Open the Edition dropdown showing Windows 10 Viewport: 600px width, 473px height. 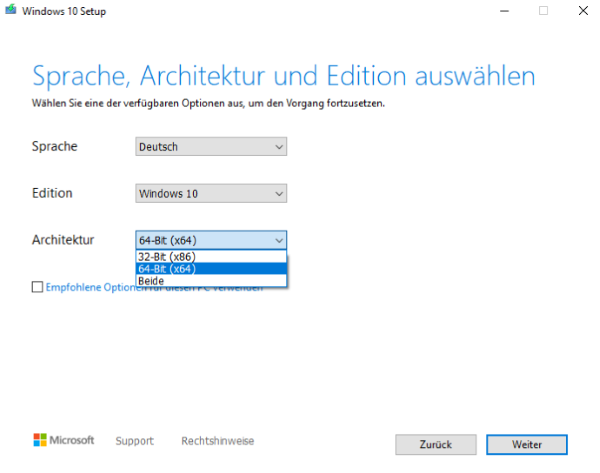point(211,193)
